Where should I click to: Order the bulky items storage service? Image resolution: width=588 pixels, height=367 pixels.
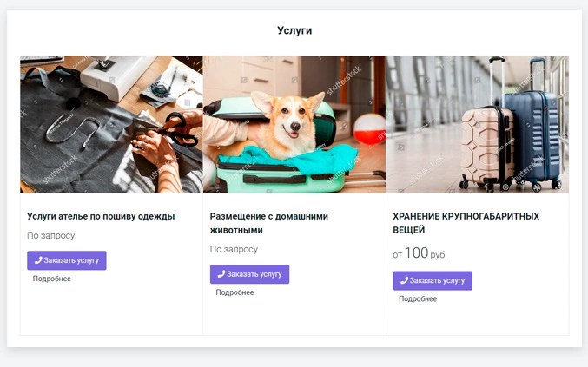coord(433,280)
